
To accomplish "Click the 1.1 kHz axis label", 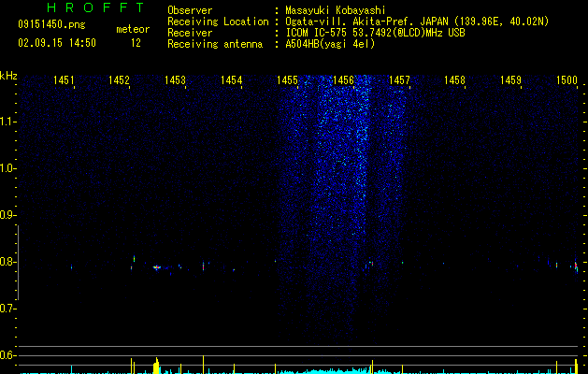I will (x=7, y=122).
